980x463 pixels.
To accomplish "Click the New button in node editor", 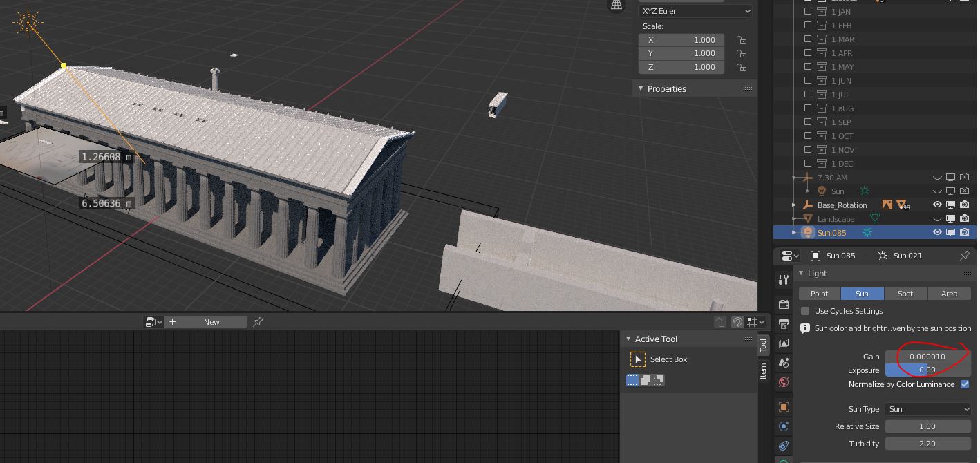I will [x=211, y=322].
